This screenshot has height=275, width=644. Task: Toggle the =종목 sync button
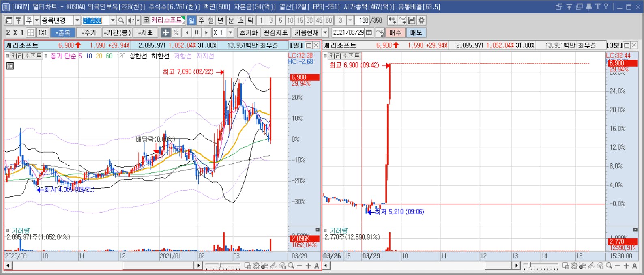(x=63, y=32)
